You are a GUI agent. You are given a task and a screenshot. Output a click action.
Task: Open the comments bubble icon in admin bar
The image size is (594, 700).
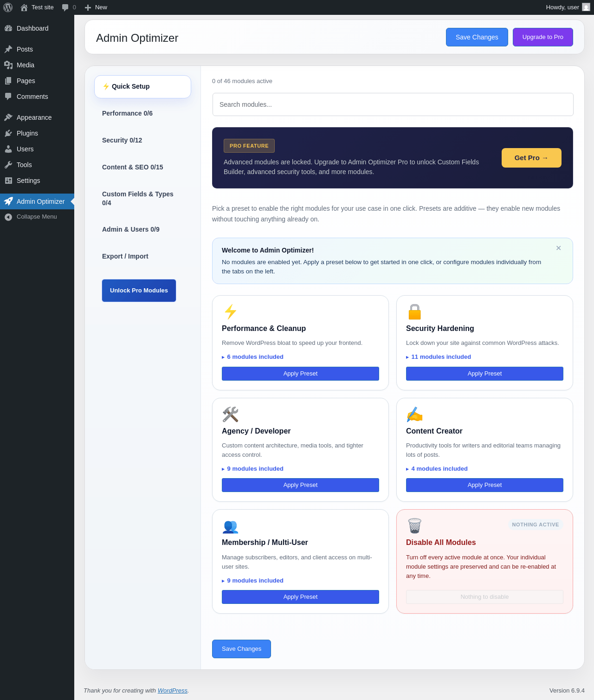(65, 7)
